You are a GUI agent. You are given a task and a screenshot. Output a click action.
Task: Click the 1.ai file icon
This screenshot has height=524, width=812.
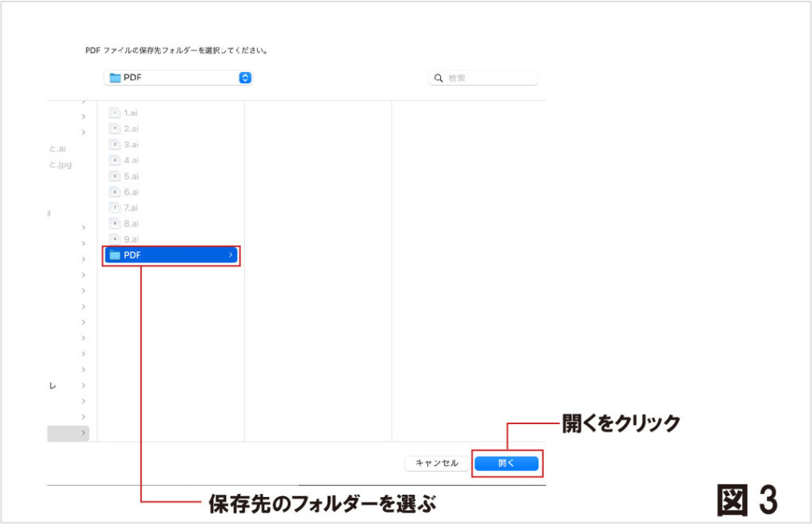point(114,113)
